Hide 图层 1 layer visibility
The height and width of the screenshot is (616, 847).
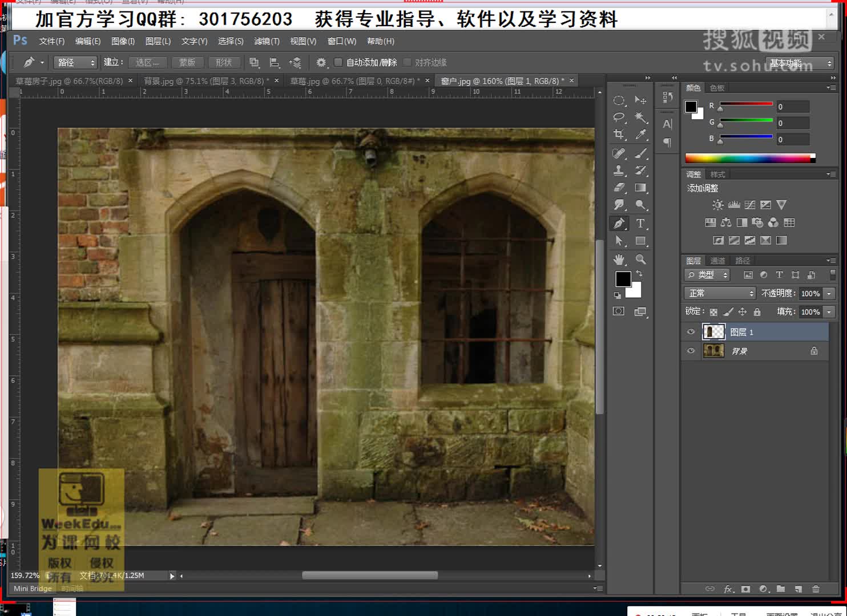point(691,332)
